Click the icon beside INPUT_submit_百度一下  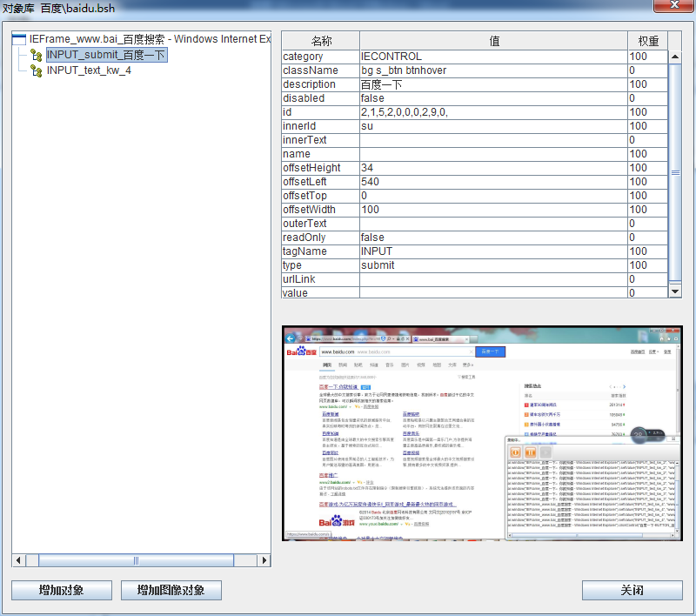[x=36, y=55]
